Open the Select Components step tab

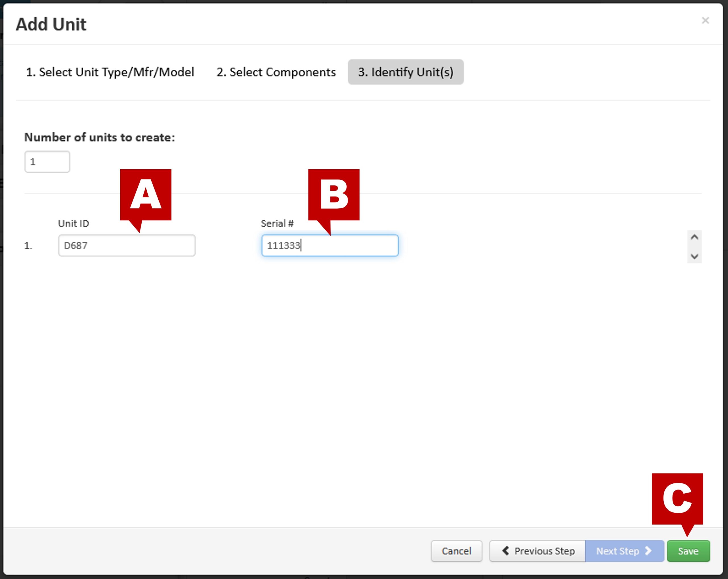(276, 72)
